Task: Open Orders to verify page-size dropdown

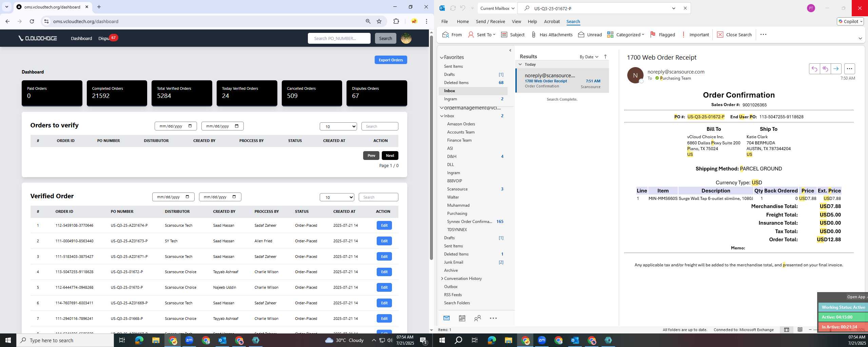Action: 338,126
